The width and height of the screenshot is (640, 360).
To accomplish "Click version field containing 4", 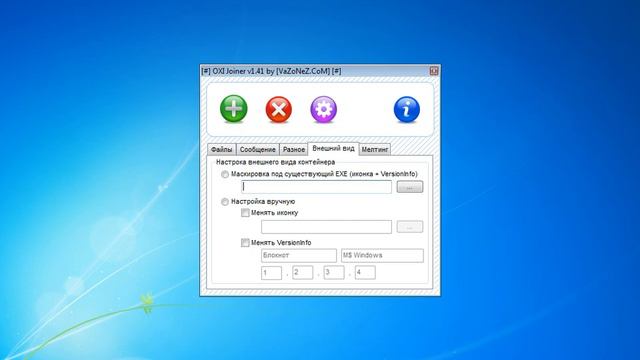I will [x=365, y=272].
